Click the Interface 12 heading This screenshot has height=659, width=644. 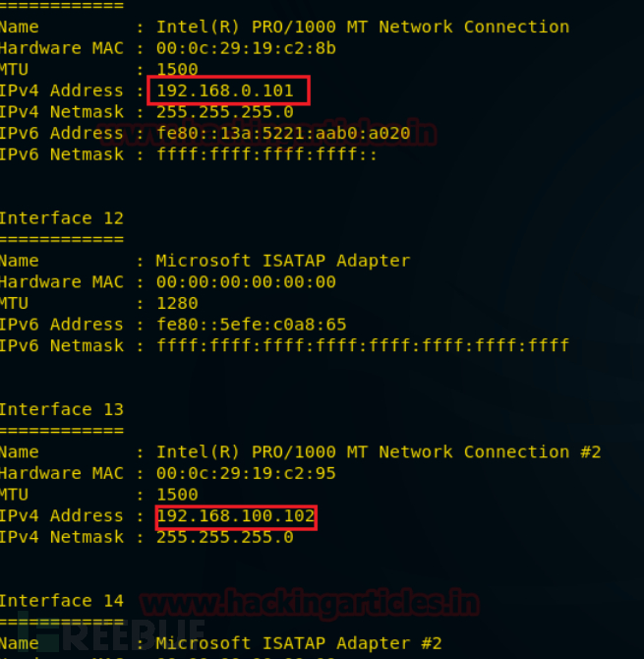point(61,218)
